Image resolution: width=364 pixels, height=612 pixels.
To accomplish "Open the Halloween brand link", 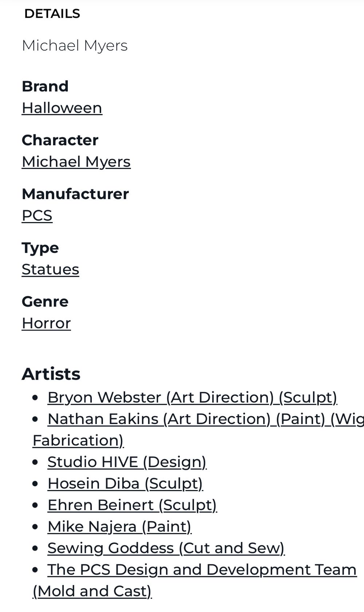I will (x=62, y=108).
